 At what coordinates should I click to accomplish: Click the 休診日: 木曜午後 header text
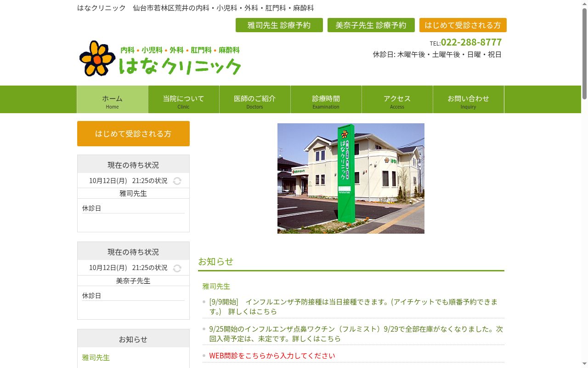437,54
